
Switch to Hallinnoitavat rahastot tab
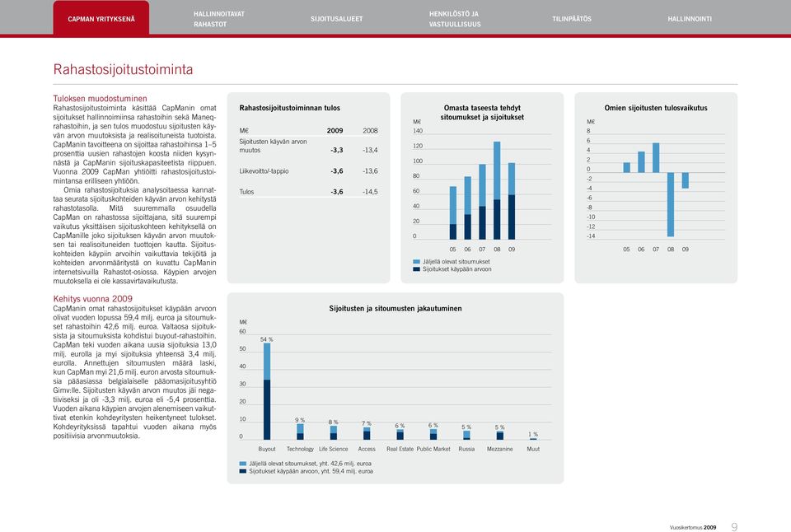219,19
